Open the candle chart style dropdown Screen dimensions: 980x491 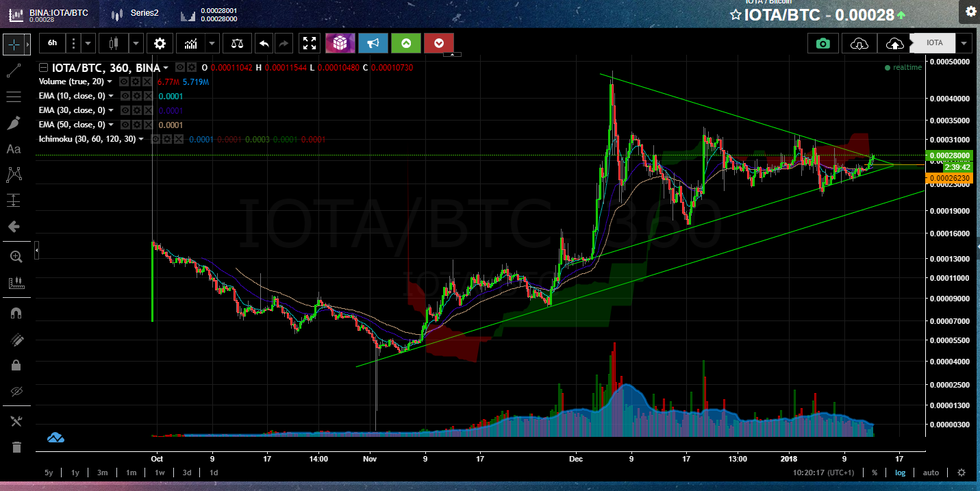click(x=134, y=43)
